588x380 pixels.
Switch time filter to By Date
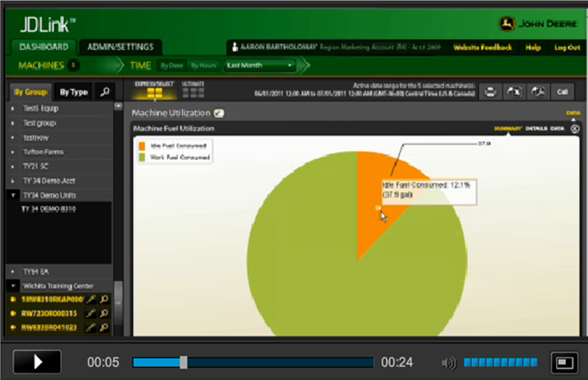[171, 66]
